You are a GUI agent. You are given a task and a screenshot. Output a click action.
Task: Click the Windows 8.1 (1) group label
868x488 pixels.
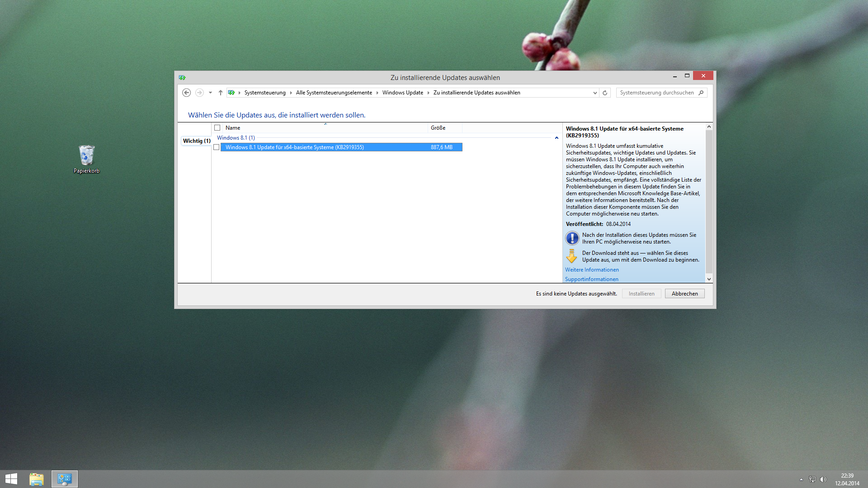[x=236, y=138]
